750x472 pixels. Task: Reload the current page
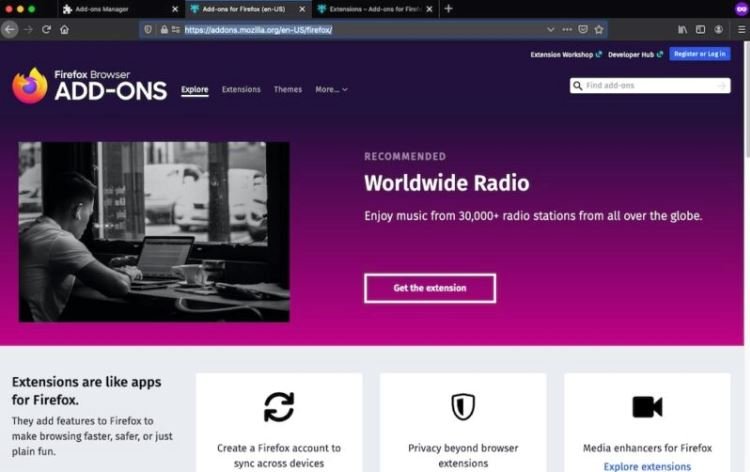[46, 30]
